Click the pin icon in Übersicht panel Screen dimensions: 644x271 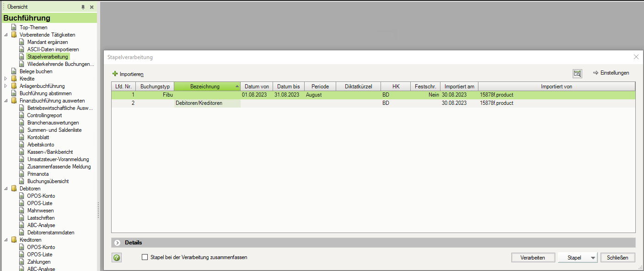(x=83, y=7)
